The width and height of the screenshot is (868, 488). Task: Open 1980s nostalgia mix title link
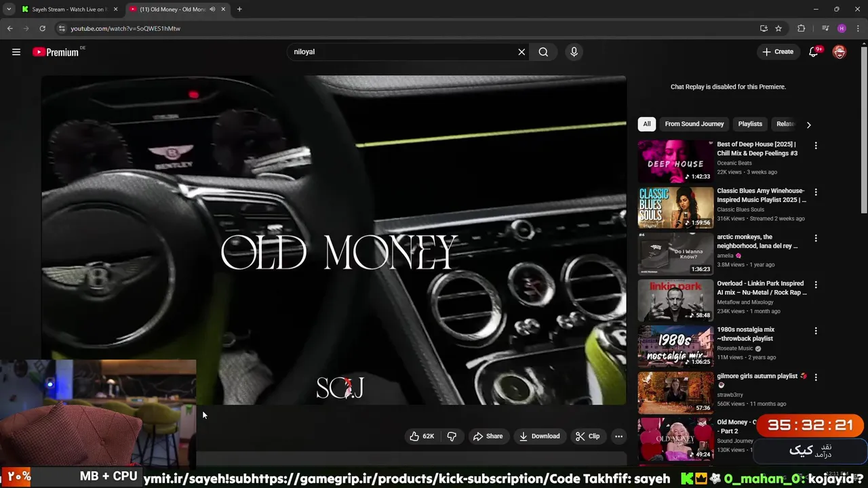coord(746,334)
